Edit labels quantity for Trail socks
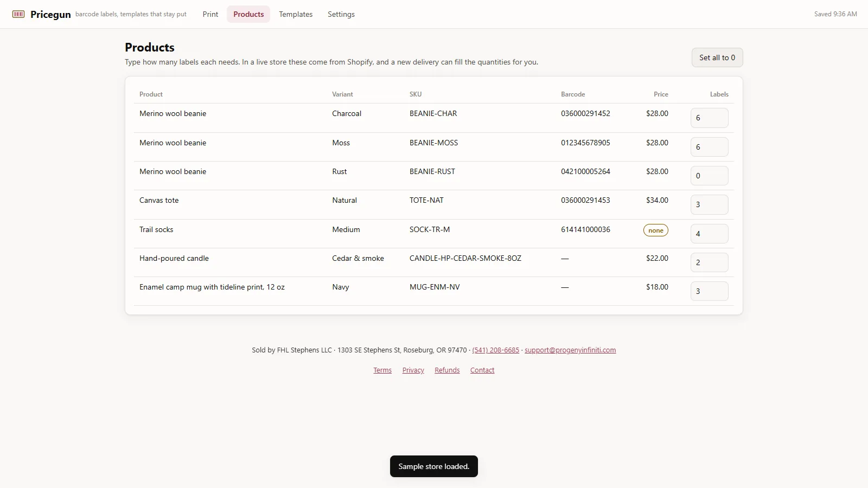Screen dimensions: 868x488 click(x=710, y=234)
